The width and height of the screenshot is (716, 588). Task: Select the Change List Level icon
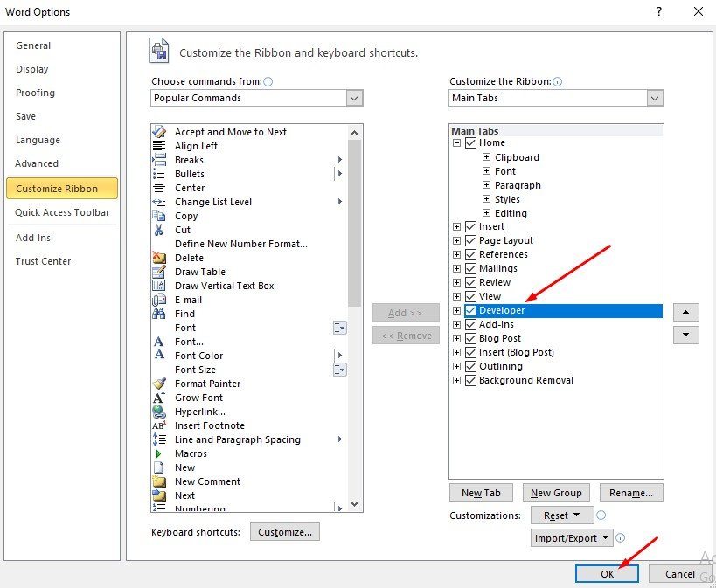[x=159, y=202]
